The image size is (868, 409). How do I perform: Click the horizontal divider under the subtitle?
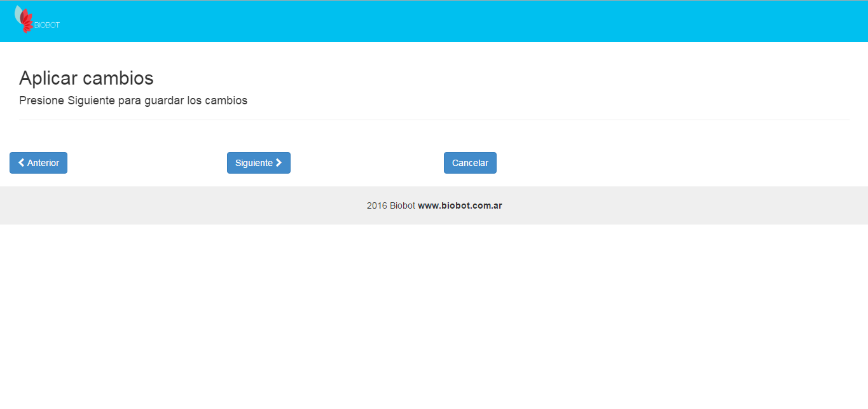point(434,120)
